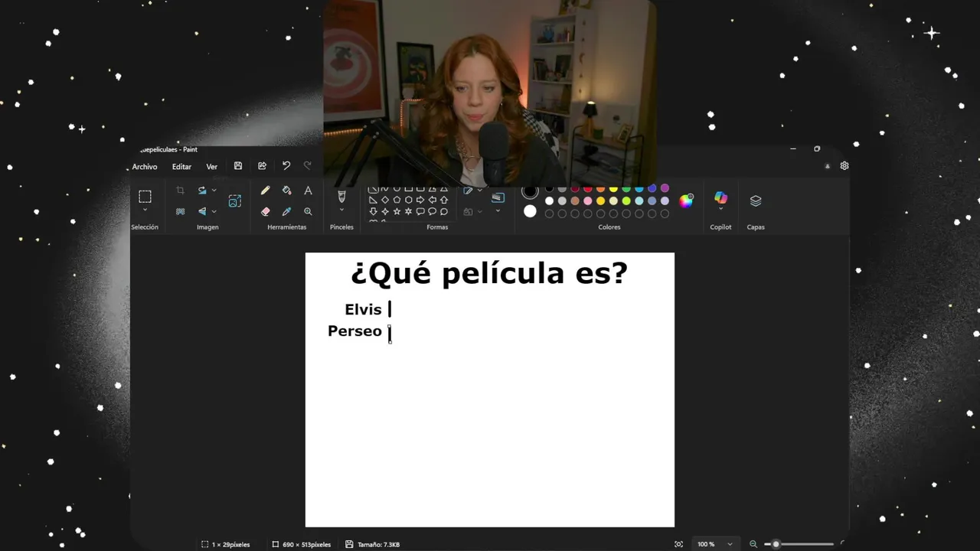
Task: Pick the lavender color swatch
Action: pos(665,201)
